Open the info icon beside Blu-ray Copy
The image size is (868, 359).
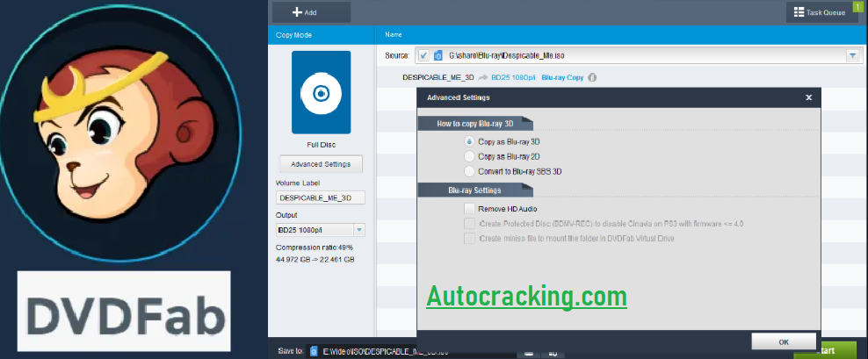592,77
